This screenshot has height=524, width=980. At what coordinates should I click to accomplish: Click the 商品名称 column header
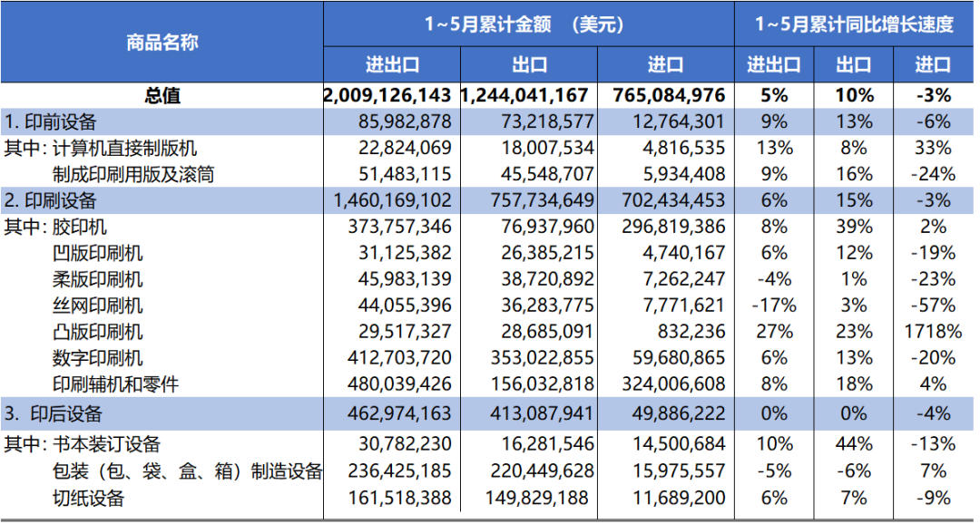162,42
